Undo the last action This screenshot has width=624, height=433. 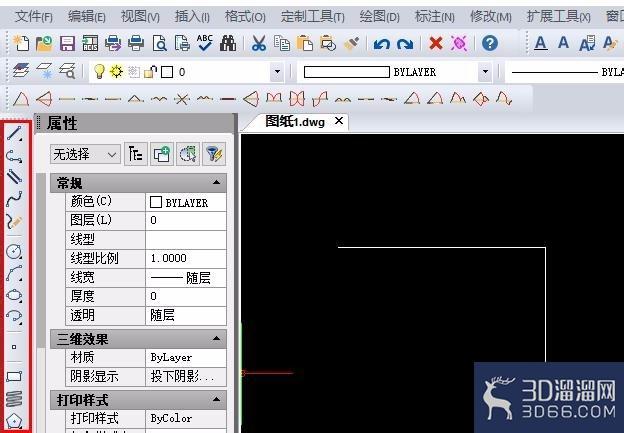pyautogui.click(x=382, y=43)
